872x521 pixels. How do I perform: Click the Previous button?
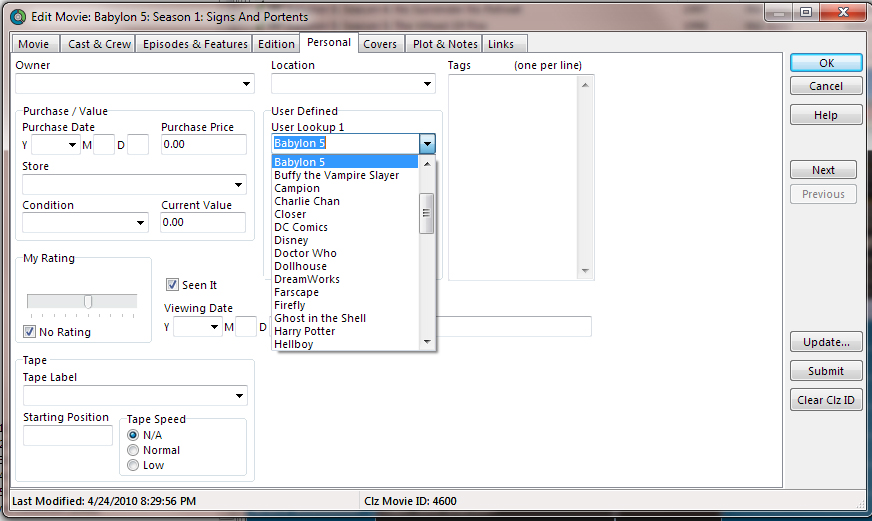point(823,194)
